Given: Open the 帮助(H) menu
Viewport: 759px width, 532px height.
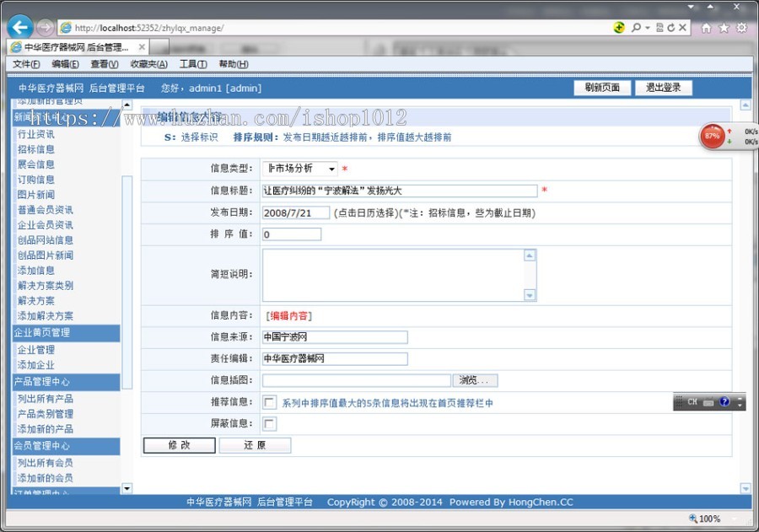Looking at the screenshot, I should [234, 64].
